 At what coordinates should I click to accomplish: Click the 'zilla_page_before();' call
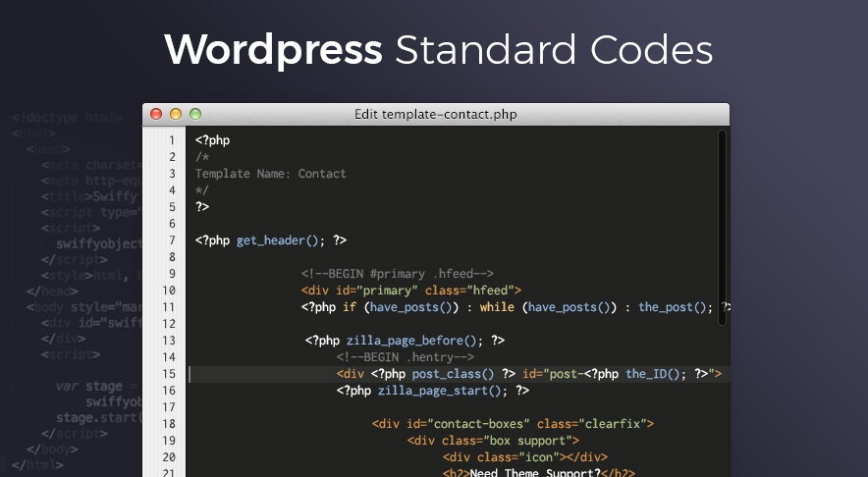coord(415,341)
